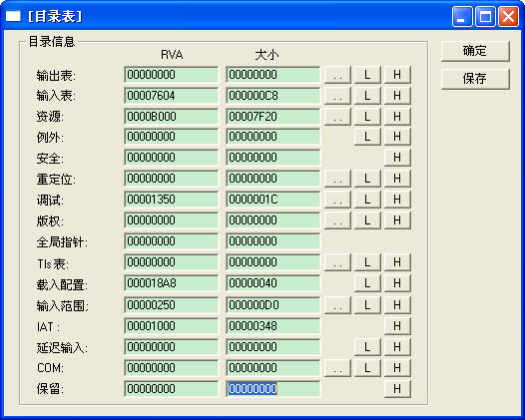Open the '..' button for 重定位
This screenshot has width=525, height=420.
[x=337, y=179]
